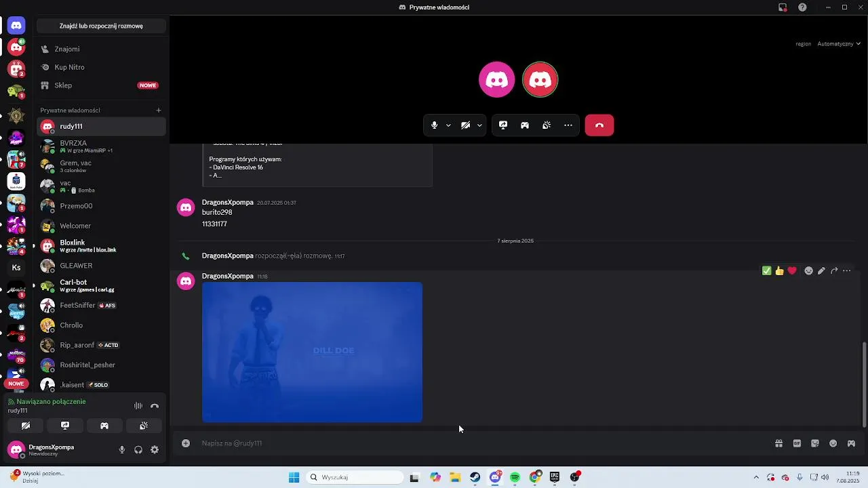Open user settings gear
The height and width of the screenshot is (488, 868).
tap(155, 450)
